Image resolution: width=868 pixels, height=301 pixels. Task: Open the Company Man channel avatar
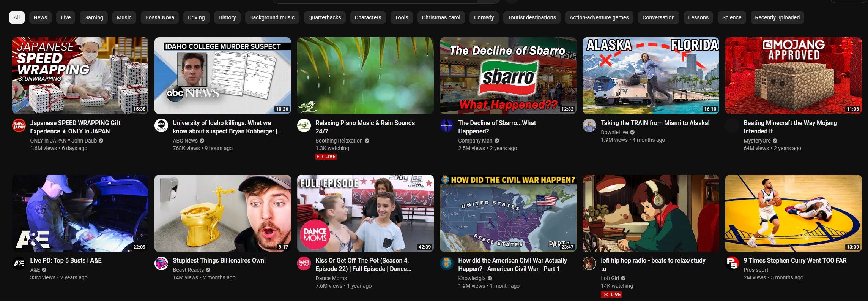click(x=447, y=125)
